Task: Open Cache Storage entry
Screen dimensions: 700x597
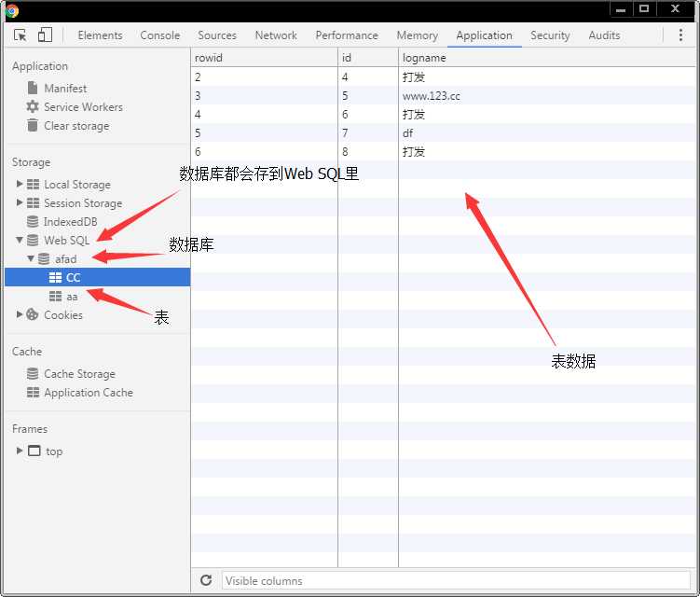Action: tap(79, 373)
